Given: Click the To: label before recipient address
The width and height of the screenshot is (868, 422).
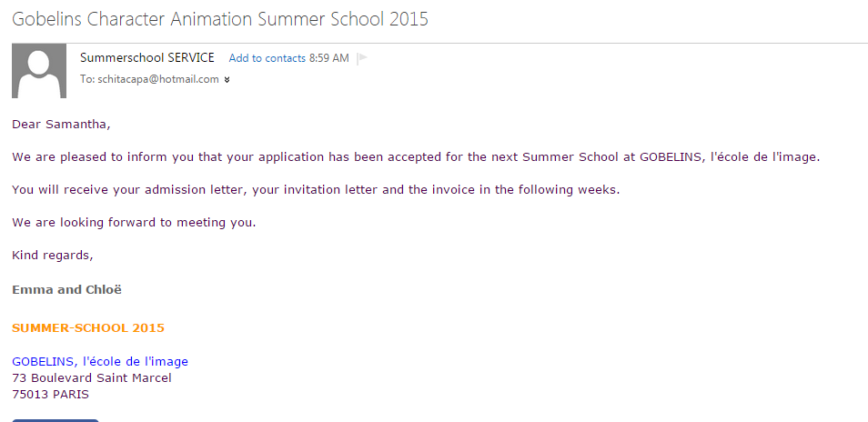Looking at the screenshot, I should tap(87, 79).
